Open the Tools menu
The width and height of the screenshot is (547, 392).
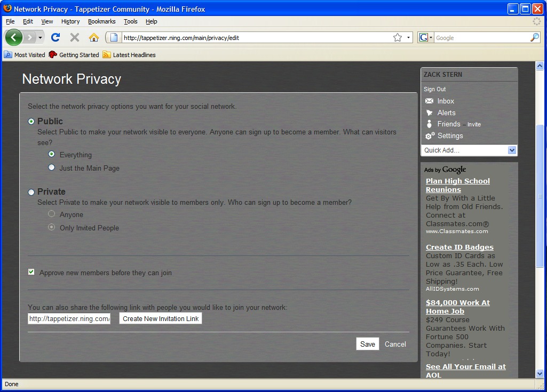tap(130, 21)
